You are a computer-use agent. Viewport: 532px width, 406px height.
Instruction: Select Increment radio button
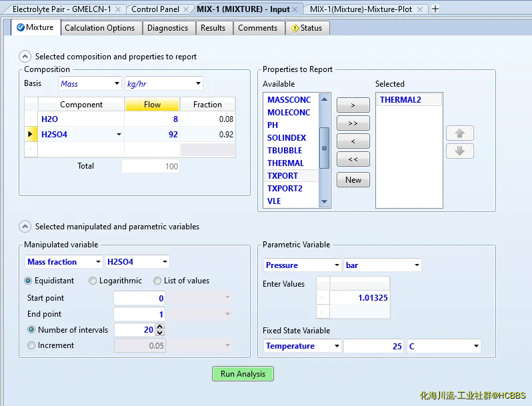[31, 345]
